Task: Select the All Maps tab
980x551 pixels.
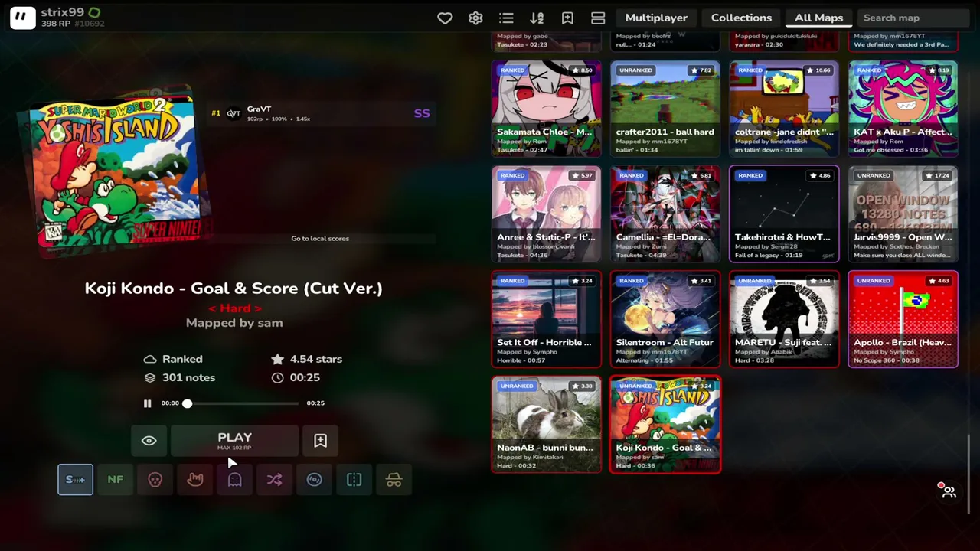Action: click(818, 18)
